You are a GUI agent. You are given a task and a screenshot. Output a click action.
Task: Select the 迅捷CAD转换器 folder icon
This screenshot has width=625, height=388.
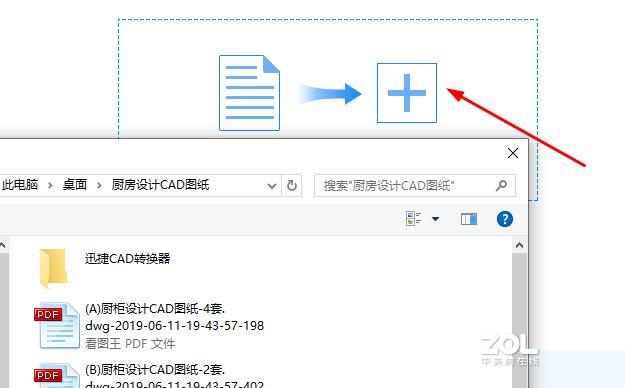coord(53,268)
